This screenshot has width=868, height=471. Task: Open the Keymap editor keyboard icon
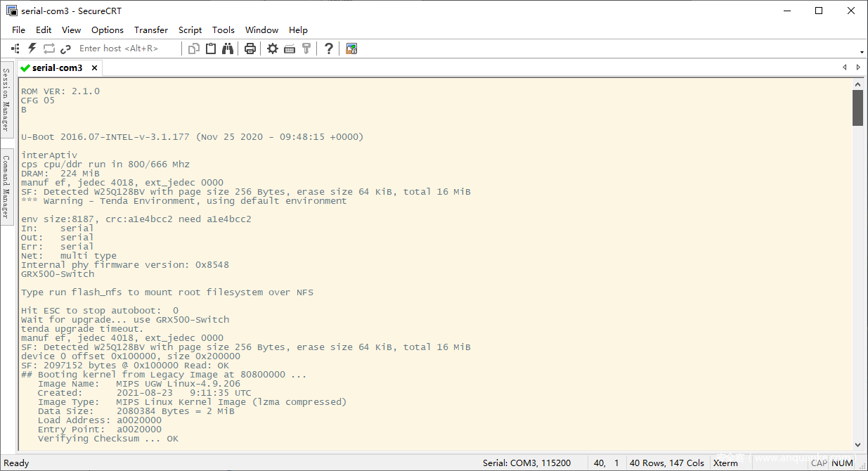[x=290, y=49]
